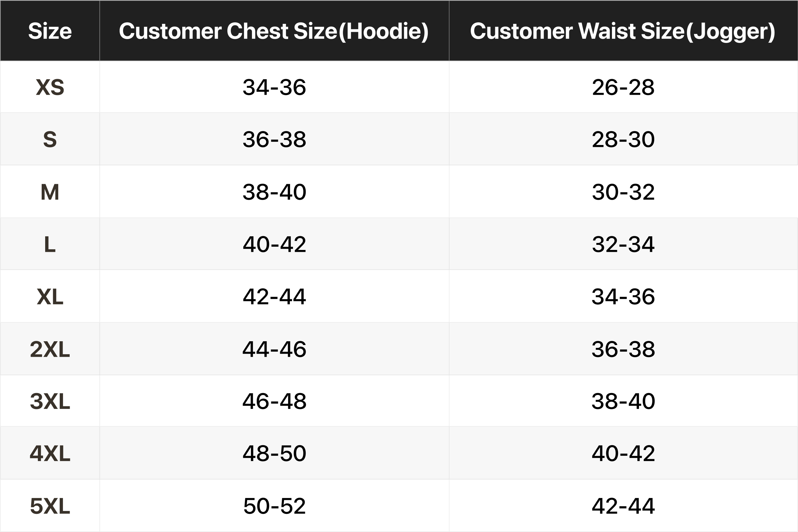This screenshot has width=798, height=532.
Task: Click waist value 36-38 in 2XL row
Action: click(623, 349)
